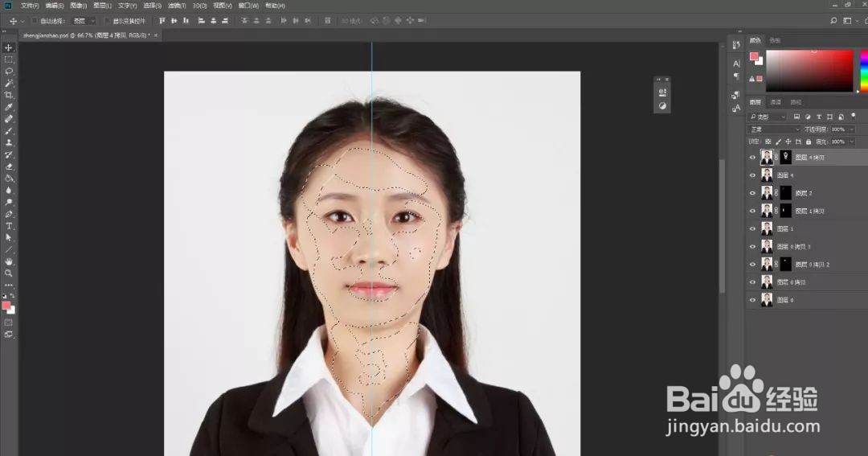The image size is (868, 456).
Task: Click the align left edges icon
Action: (201, 20)
